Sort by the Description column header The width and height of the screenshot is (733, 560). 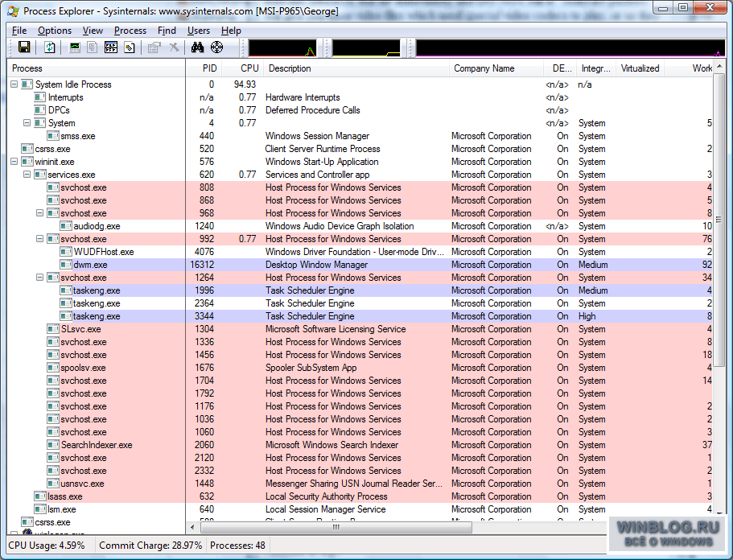[x=356, y=68]
